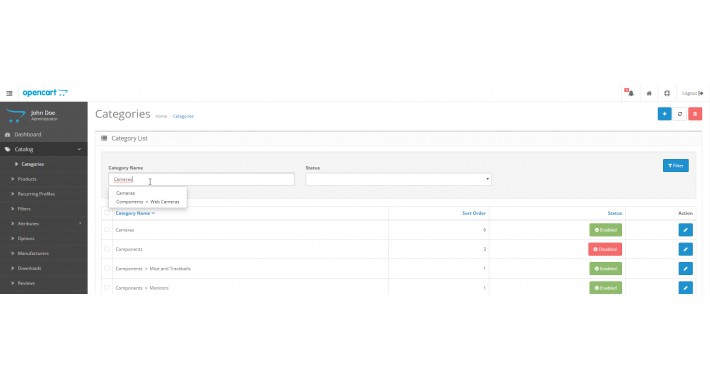710x380 pixels.
Task: Click Components > Mice and Trackballs text
Action: click(x=153, y=269)
